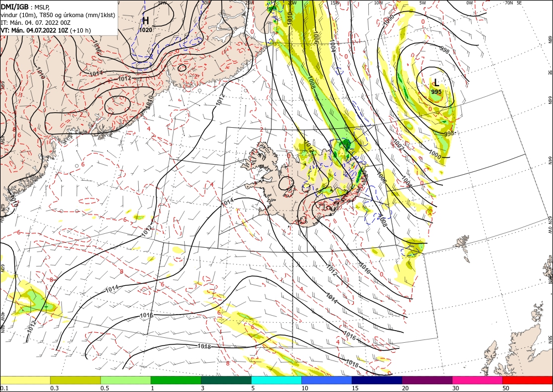Click the "995" pressure value under L

pos(436,92)
